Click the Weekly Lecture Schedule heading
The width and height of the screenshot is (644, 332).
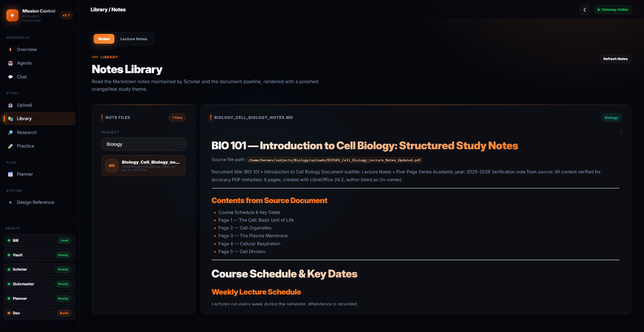(x=256, y=292)
